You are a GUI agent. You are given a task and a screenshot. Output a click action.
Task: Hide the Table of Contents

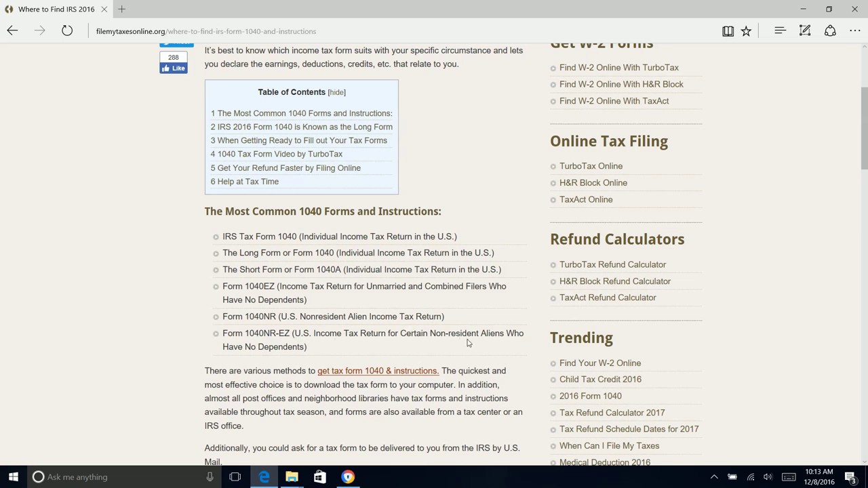[x=336, y=92]
